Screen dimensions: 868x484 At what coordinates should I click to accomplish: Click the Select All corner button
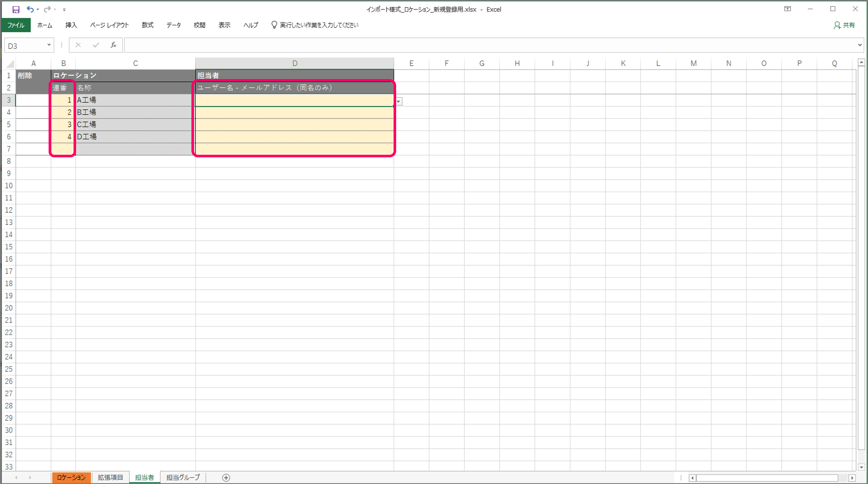coord(9,64)
